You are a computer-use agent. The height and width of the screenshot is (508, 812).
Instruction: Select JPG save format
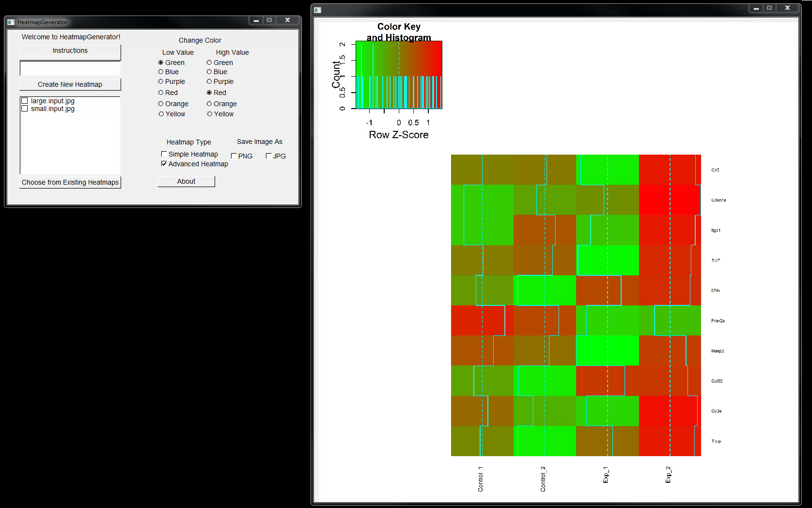click(x=268, y=156)
